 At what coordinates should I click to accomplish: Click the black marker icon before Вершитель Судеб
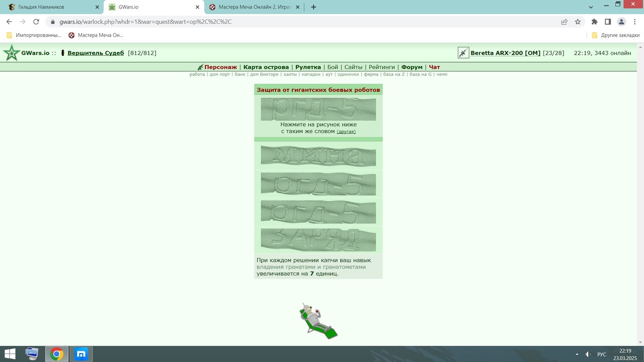tap(63, 53)
